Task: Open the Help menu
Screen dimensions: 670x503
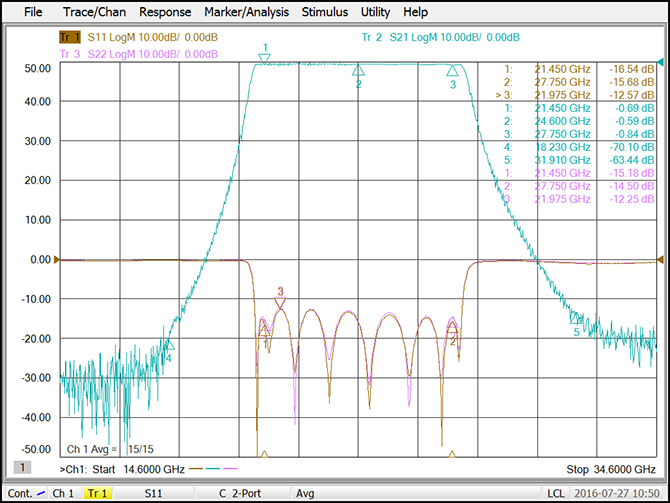Action: click(415, 12)
